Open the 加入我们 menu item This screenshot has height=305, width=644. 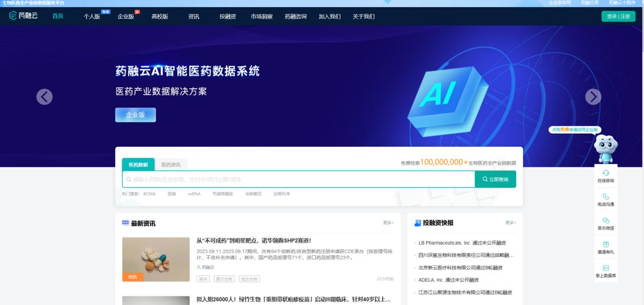coord(330,17)
